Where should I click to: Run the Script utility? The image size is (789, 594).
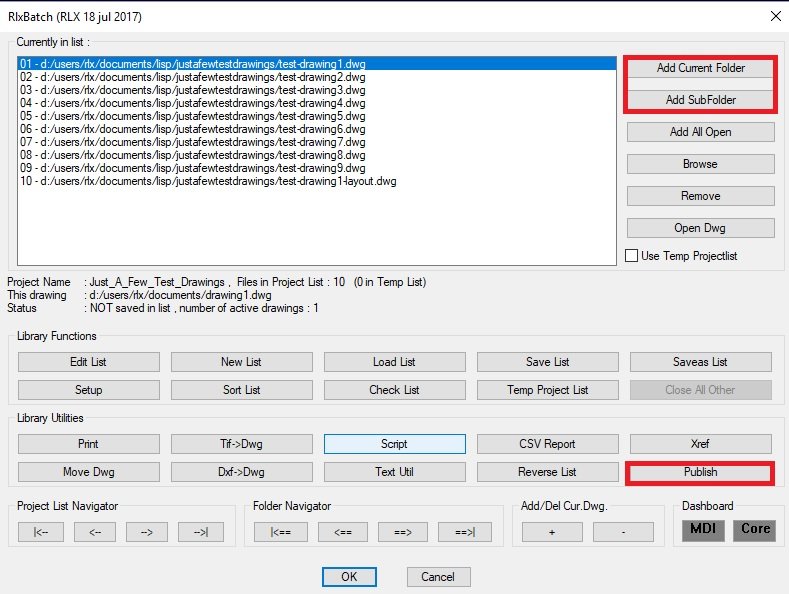[394, 444]
